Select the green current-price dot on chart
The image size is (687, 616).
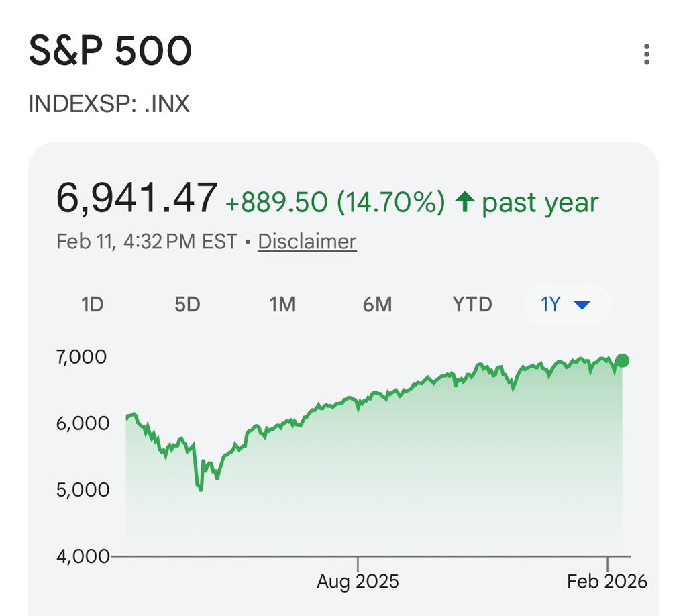tap(622, 360)
